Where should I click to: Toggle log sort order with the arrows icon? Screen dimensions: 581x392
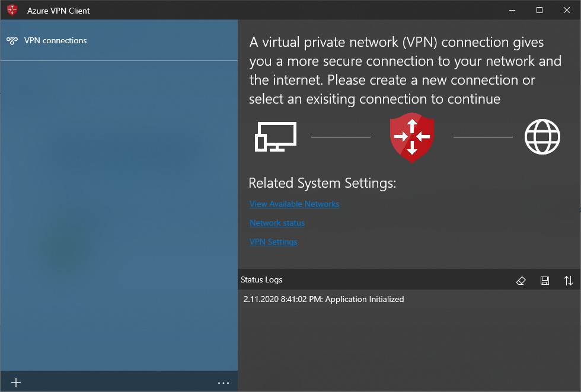pyautogui.click(x=569, y=281)
